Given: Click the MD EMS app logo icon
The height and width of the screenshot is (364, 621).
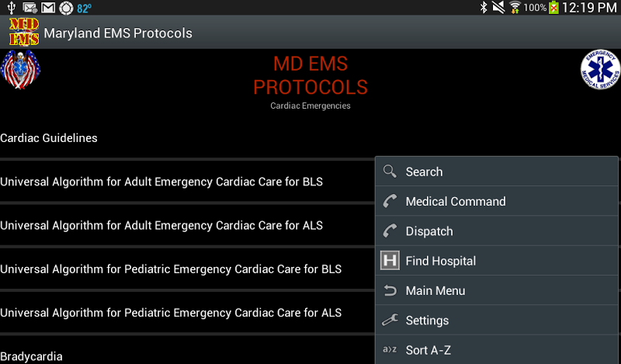Looking at the screenshot, I should coord(23,33).
